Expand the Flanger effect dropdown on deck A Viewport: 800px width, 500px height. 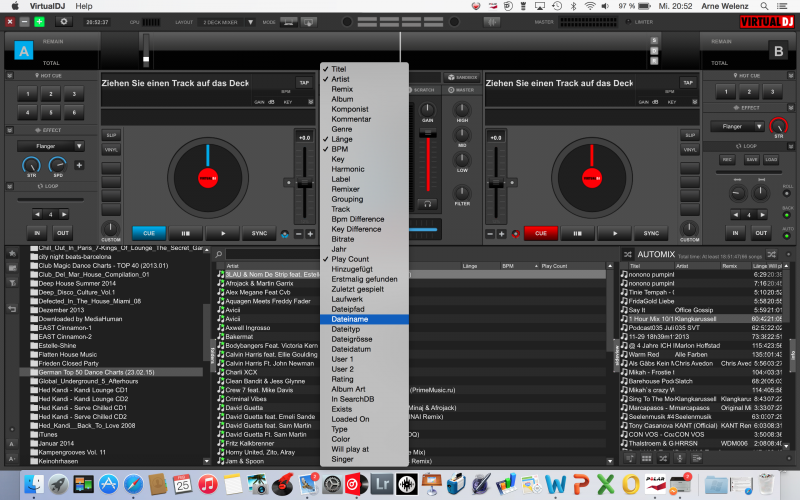tap(48, 147)
